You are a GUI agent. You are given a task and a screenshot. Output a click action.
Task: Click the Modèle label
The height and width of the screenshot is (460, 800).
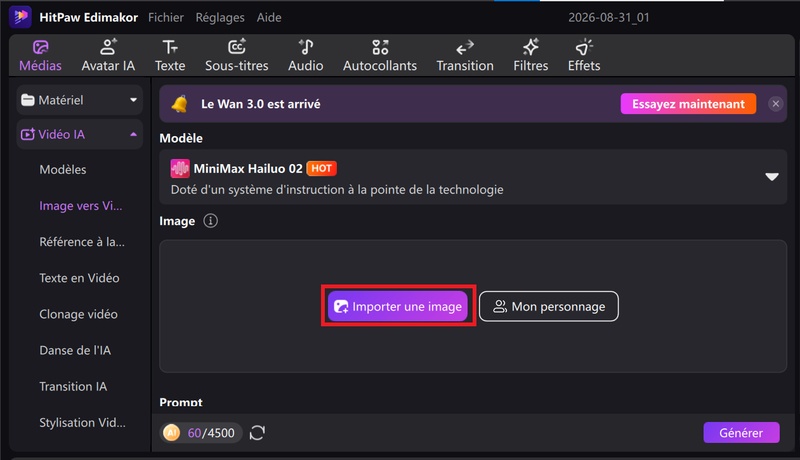pyautogui.click(x=181, y=138)
